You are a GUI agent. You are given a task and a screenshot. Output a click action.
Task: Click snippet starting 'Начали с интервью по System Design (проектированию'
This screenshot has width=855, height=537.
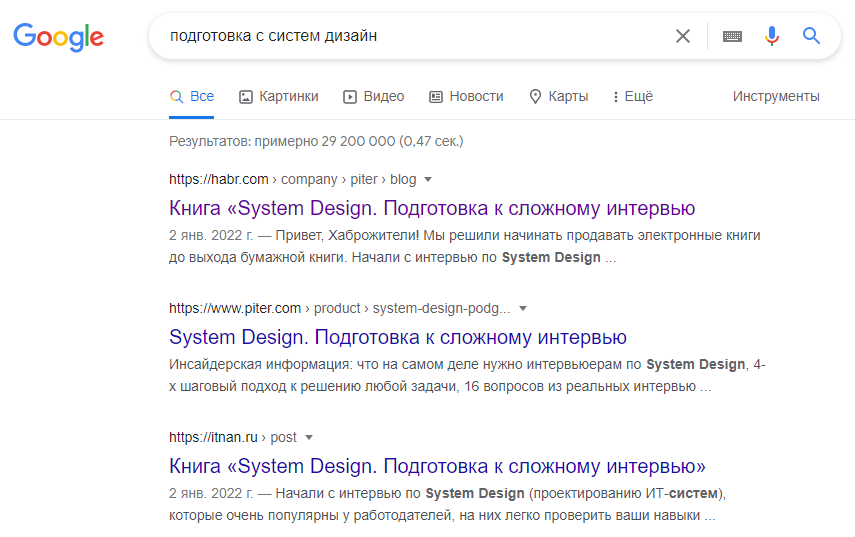click(x=447, y=504)
